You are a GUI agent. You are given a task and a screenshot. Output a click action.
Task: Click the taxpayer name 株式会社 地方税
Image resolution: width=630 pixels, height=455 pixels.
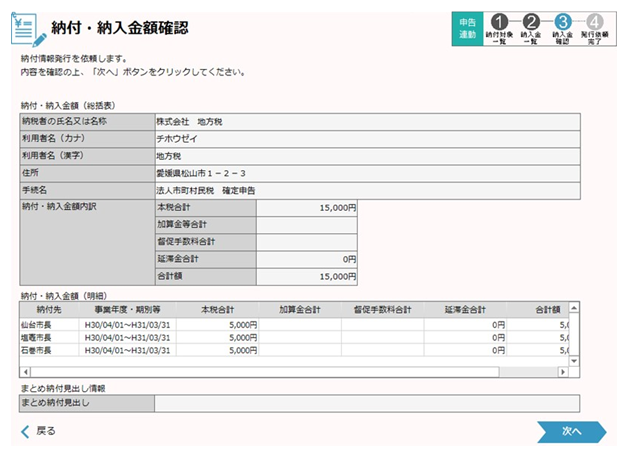pos(189,122)
